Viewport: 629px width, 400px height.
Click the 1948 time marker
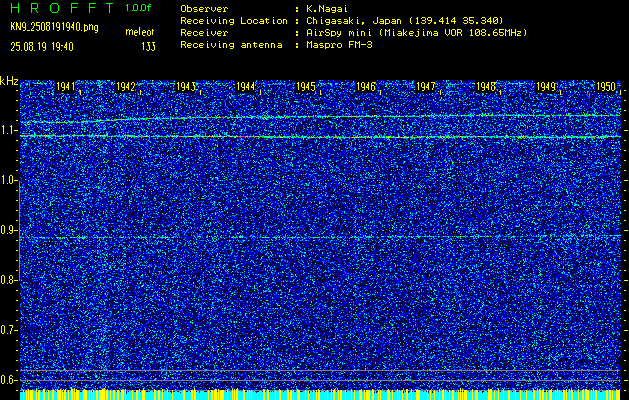(x=485, y=87)
